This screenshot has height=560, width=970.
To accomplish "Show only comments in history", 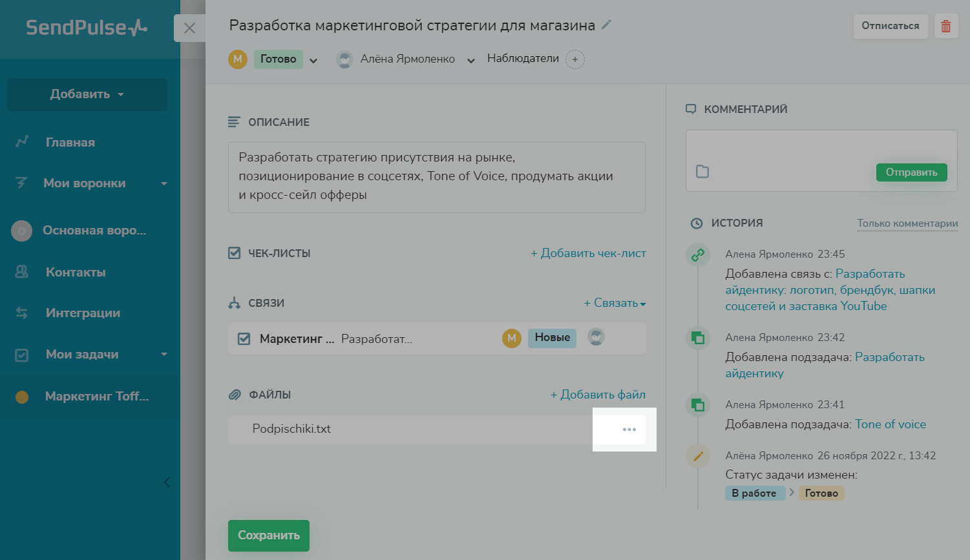I will coord(907,223).
